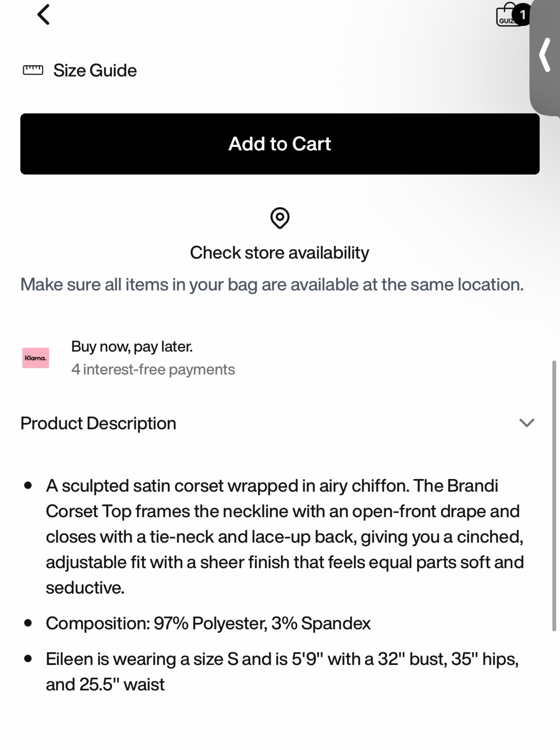Click the ruler icon beside Size Guide
Screen dimensions: 560x750
[33, 70]
